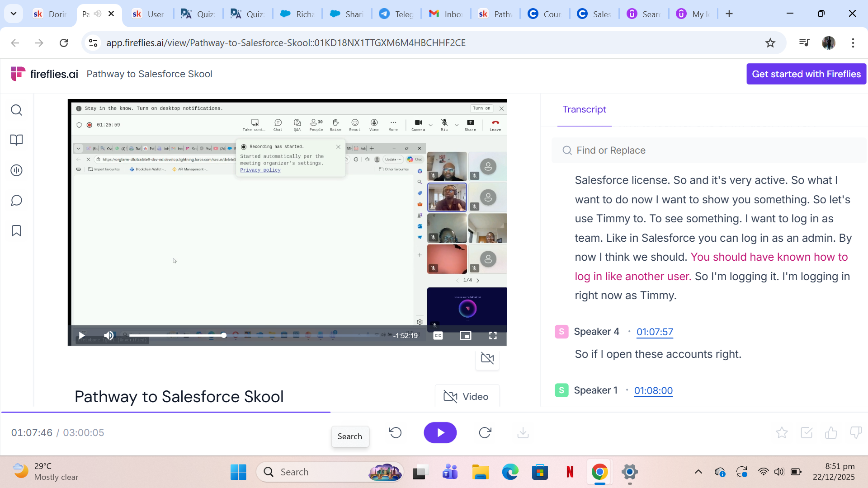Open the notebook icon in left sidebar
868x488 pixels.
tap(16, 140)
